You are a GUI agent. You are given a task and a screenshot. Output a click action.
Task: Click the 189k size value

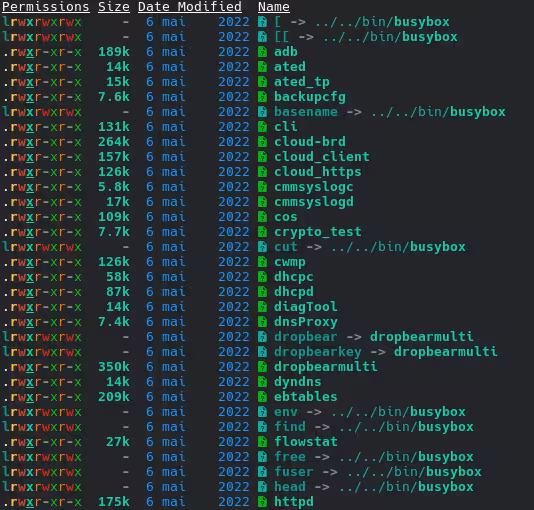(x=114, y=52)
